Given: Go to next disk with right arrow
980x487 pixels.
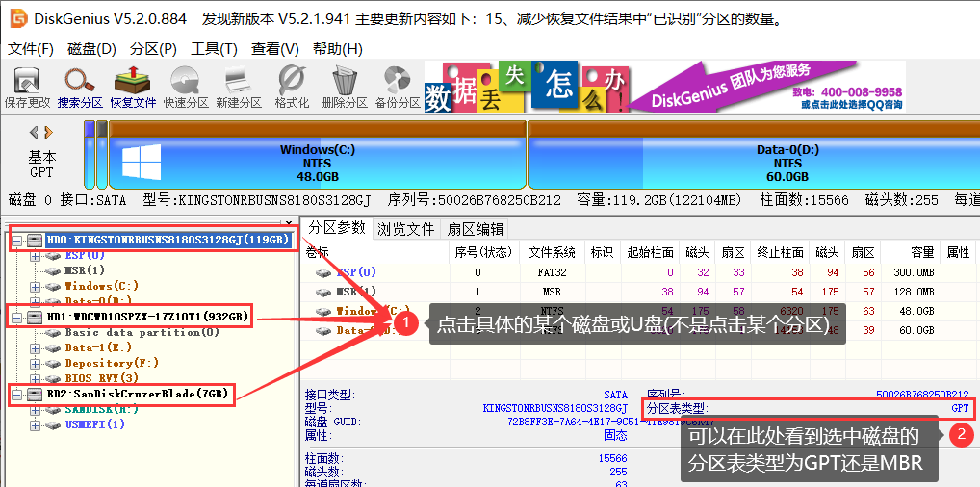Looking at the screenshot, I should (49, 132).
